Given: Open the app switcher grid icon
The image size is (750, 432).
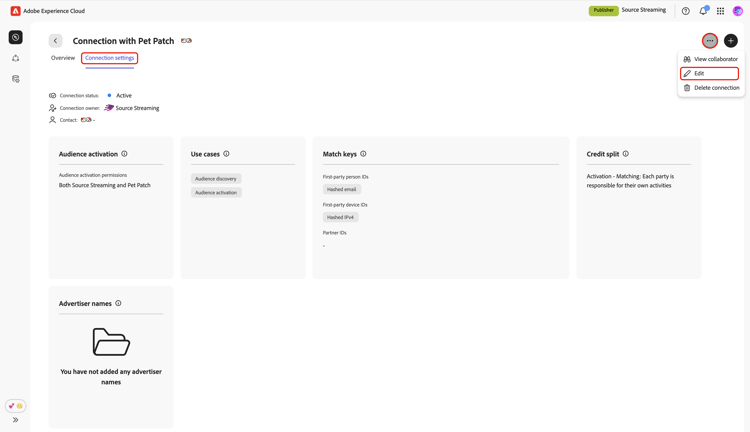Looking at the screenshot, I should coord(720,11).
